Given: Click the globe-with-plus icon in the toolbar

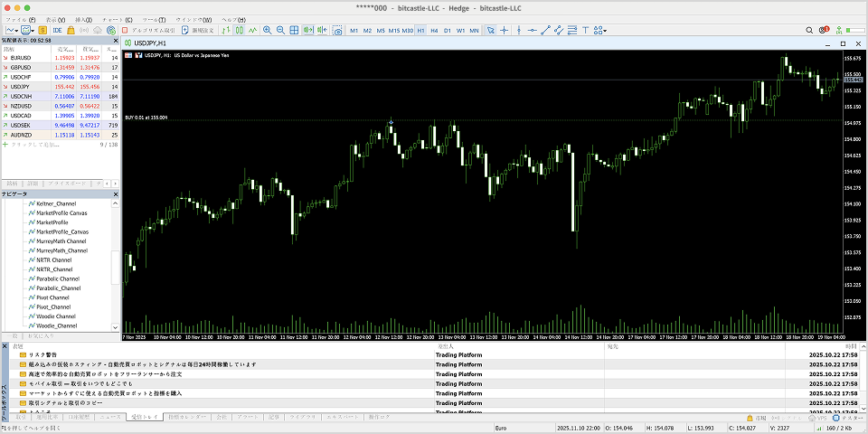Looking at the screenshot, I should coord(111,31).
